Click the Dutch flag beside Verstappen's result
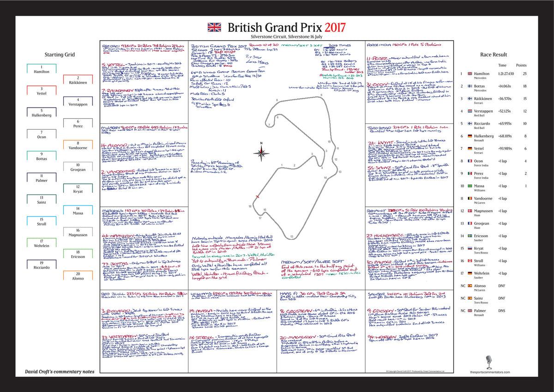Image resolution: width=554 pixels, height=392 pixels. pyautogui.click(x=470, y=111)
